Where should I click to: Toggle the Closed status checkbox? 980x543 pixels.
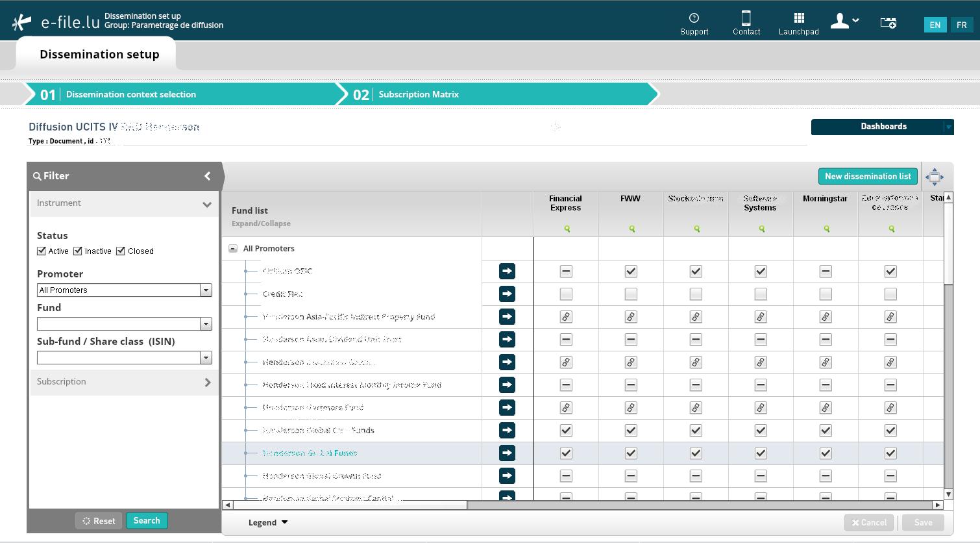(x=121, y=251)
